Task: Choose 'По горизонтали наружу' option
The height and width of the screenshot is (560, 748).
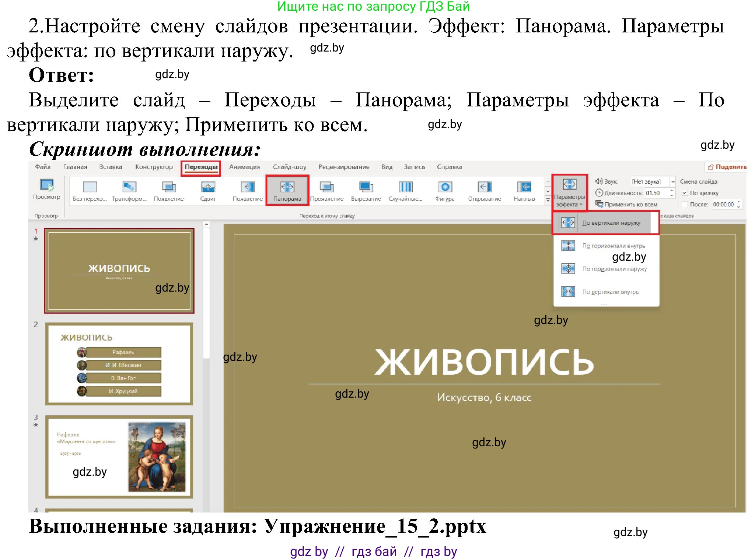Action: pyautogui.click(x=606, y=269)
